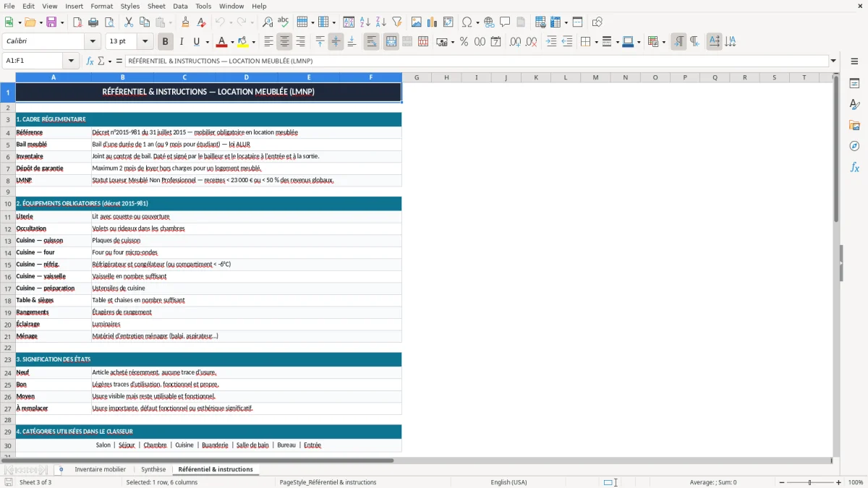Switch to Inventaire mobilier sheet tab
Image resolution: width=868 pixels, height=488 pixels.
pos(100,469)
